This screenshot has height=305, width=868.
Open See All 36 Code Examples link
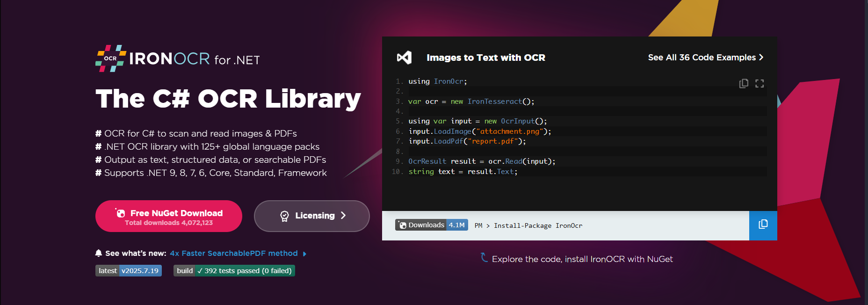click(x=706, y=58)
